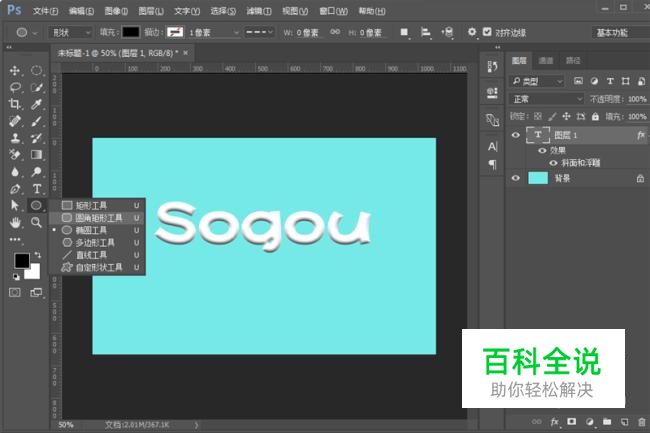Change screen mode
Image resolution: width=650 pixels, height=433 pixels.
[x=36, y=293]
